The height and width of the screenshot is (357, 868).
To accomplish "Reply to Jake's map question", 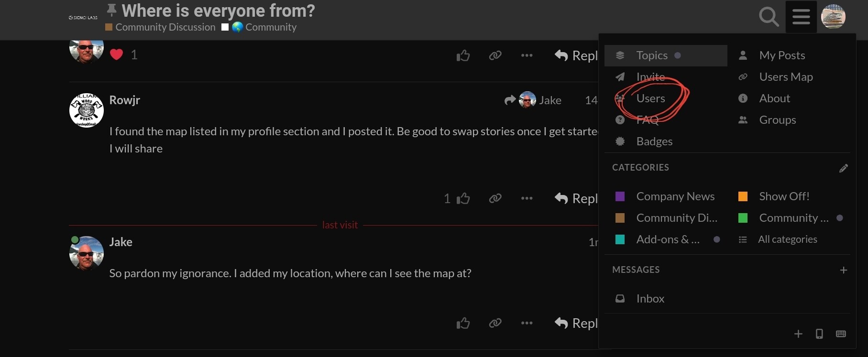I will (x=576, y=323).
